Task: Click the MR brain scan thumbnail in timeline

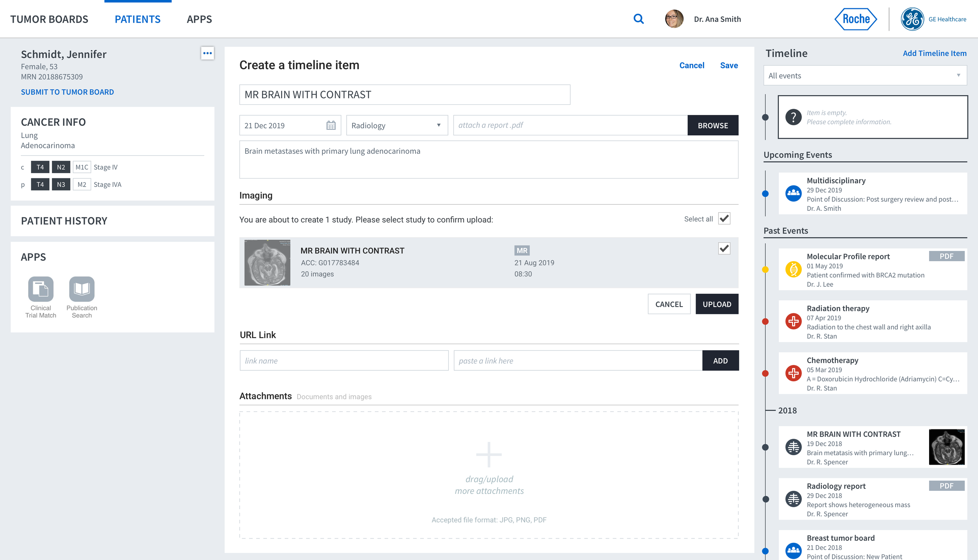Action: tap(946, 447)
